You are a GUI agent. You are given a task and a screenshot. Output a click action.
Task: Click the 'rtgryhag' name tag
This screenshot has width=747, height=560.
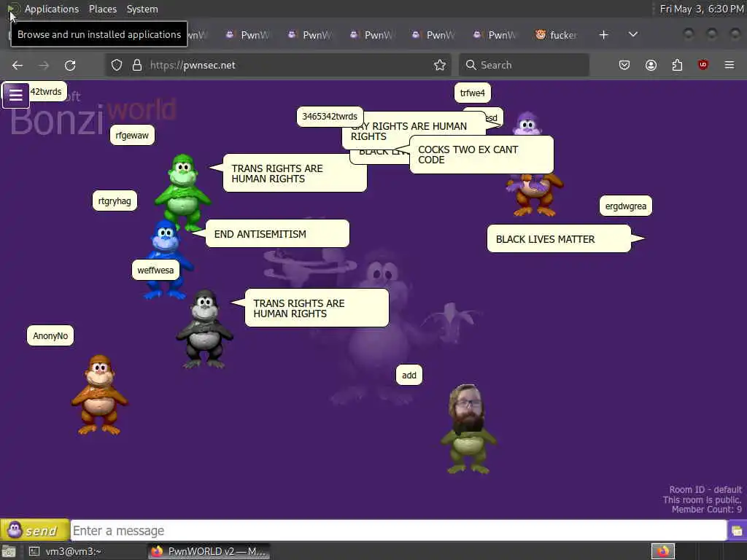coord(115,201)
